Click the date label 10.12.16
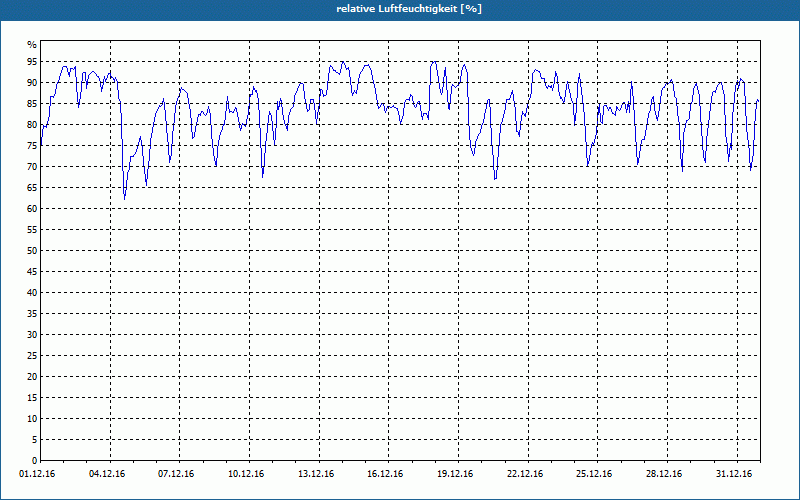The image size is (800, 500). click(246, 474)
